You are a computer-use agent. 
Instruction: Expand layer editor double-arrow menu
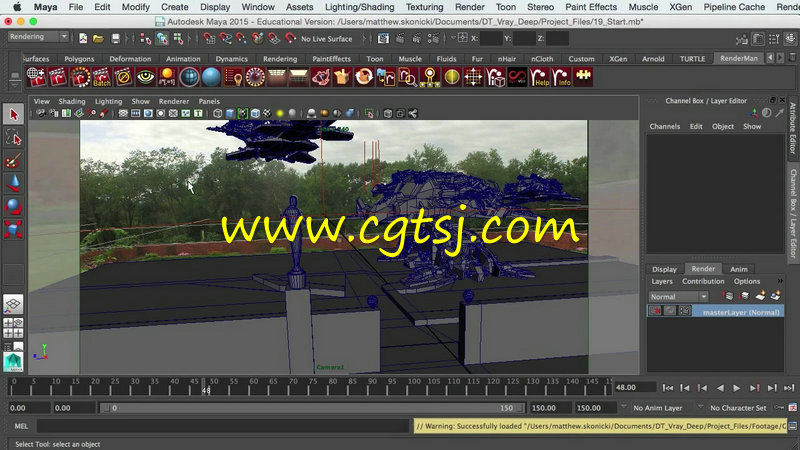pos(780,281)
